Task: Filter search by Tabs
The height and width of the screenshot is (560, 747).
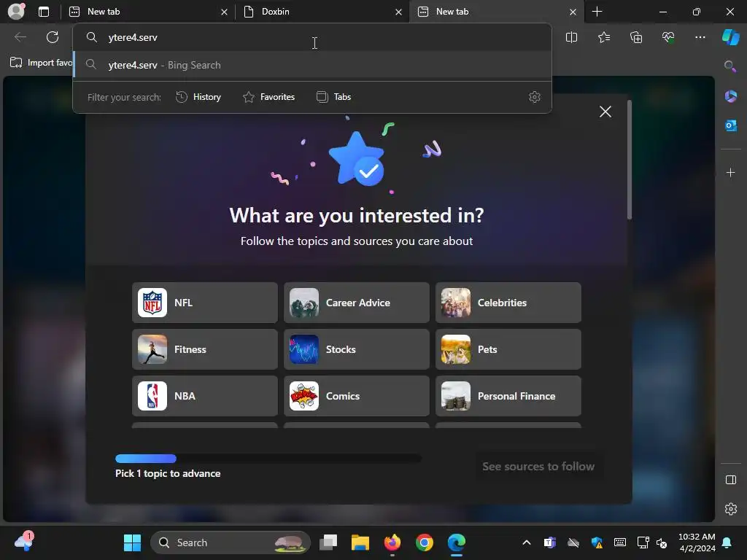Action: 333,97
